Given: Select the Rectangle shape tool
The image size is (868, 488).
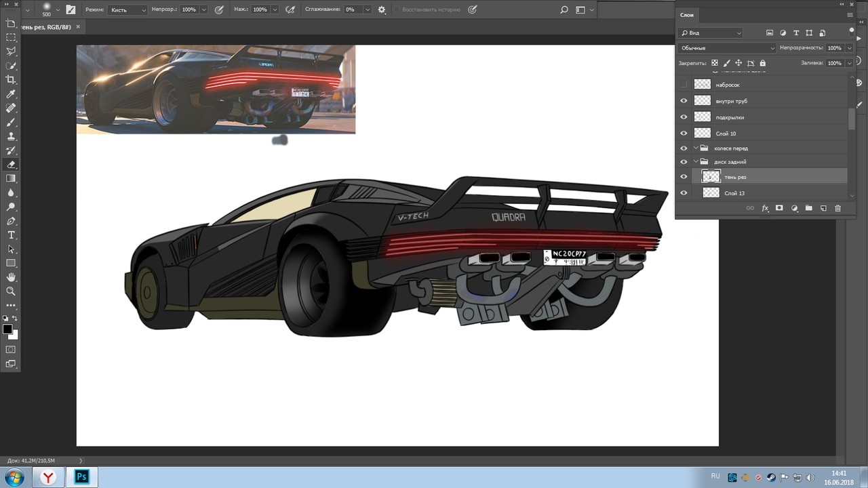Looking at the screenshot, I should (x=11, y=263).
